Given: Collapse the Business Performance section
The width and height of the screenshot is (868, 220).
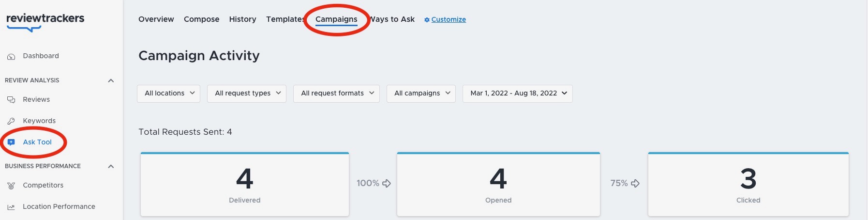Looking at the screenshot, I should point(111,166).
